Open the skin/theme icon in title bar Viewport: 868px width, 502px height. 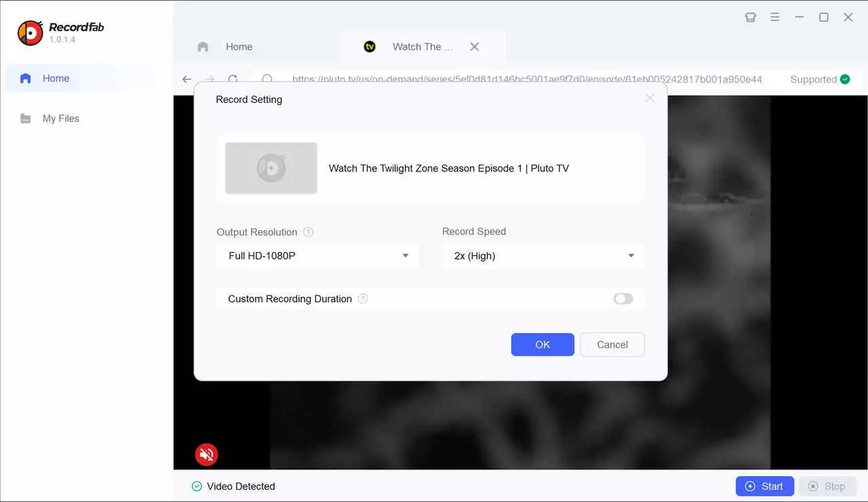pyautogui.click(x=751, y=18)
